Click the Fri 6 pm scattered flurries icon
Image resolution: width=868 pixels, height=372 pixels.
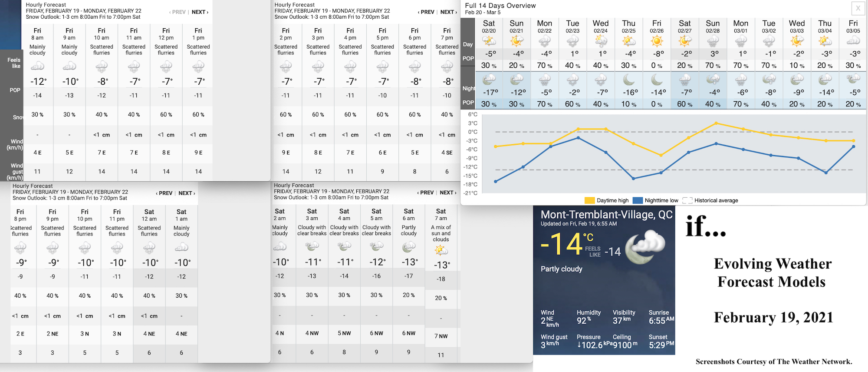(x=415, y=67)
